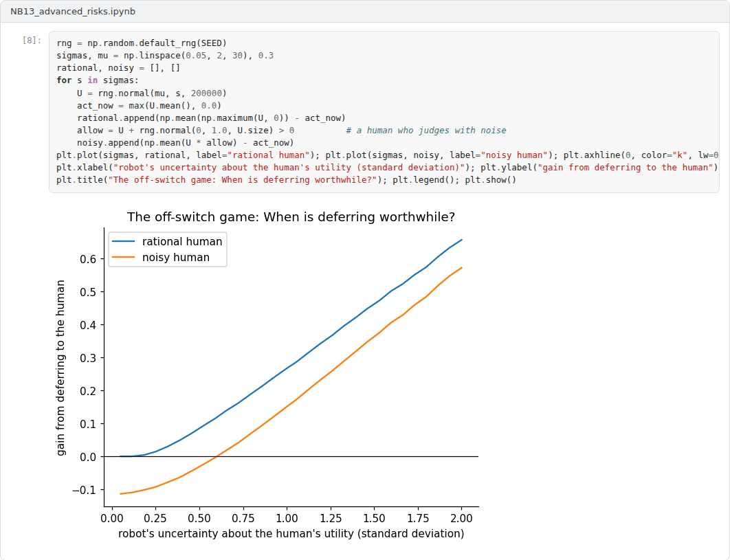Click the chart title 'The off-switch game'
The height and width of the screenshot is (560, 730).
[291, 217]
